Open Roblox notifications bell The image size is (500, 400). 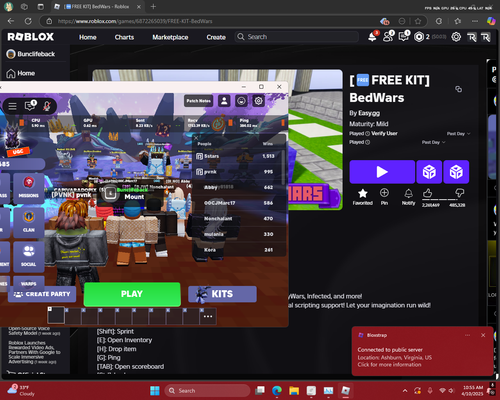(x=372, y=37)
